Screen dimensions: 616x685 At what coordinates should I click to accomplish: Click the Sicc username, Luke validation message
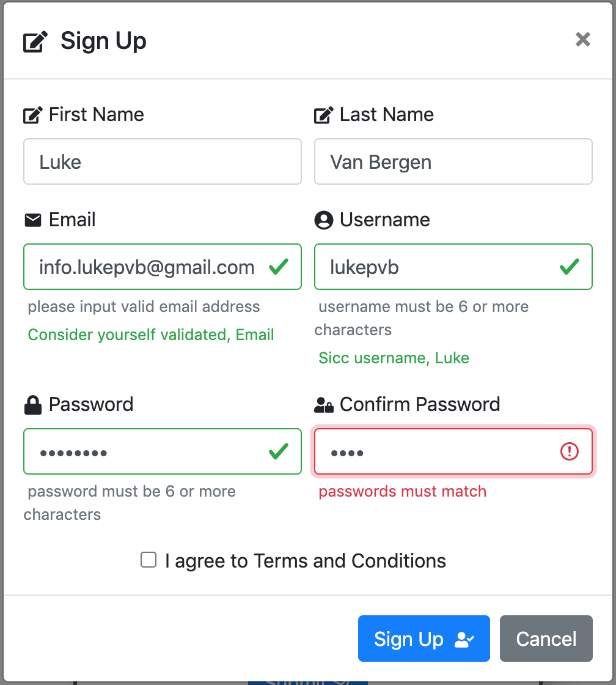(x=394, y=358)
